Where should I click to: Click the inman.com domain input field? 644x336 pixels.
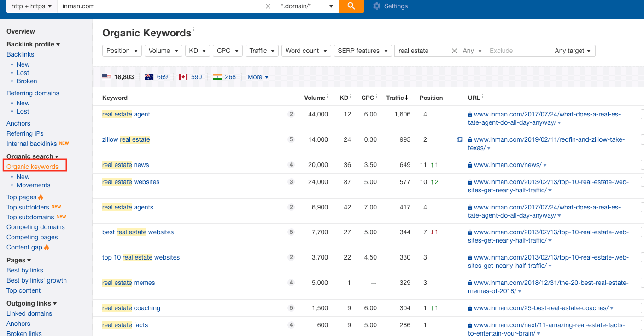(161, 6)
